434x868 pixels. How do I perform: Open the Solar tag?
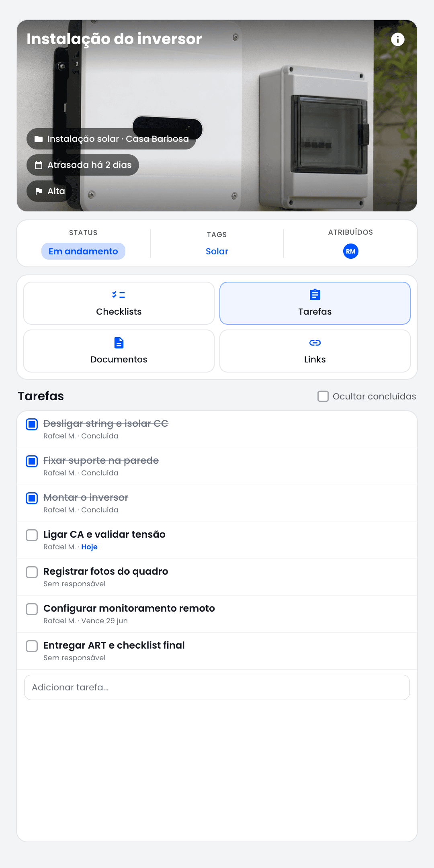click(217, 251)
